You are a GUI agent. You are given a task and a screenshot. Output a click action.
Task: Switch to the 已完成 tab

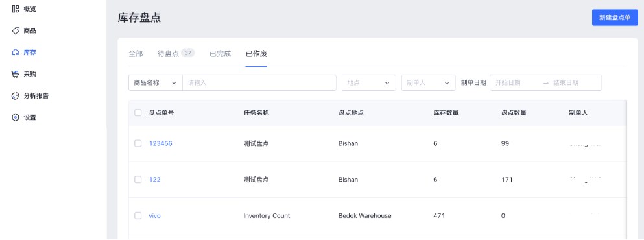click(220, 53)
